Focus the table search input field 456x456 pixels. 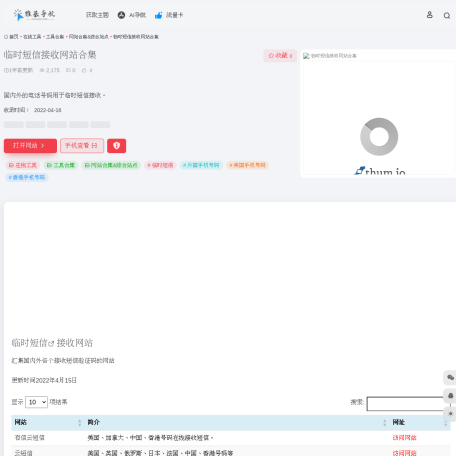coord(408,404)
